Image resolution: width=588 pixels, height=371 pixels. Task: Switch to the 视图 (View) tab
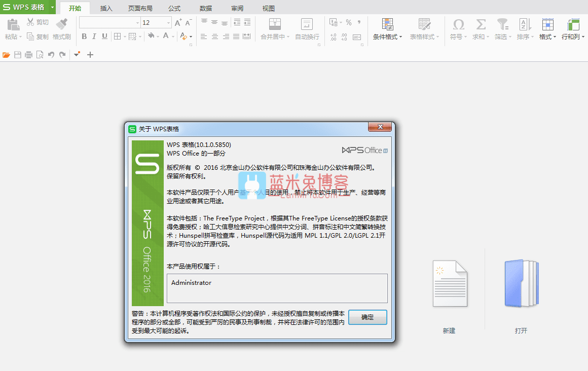[x=269, y=8]
